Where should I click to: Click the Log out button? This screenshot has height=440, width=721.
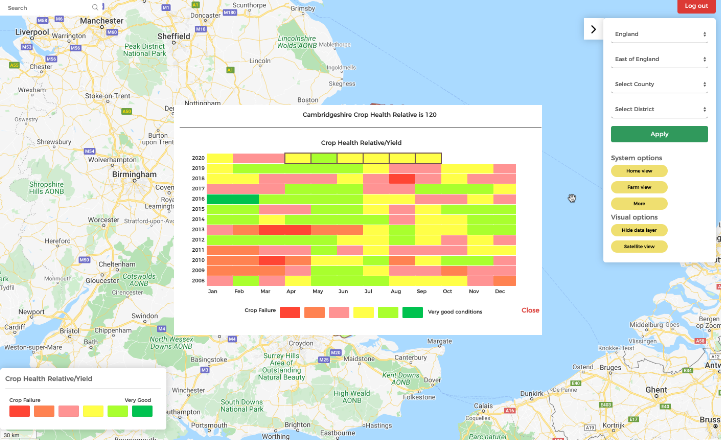[x=696, y=6]
